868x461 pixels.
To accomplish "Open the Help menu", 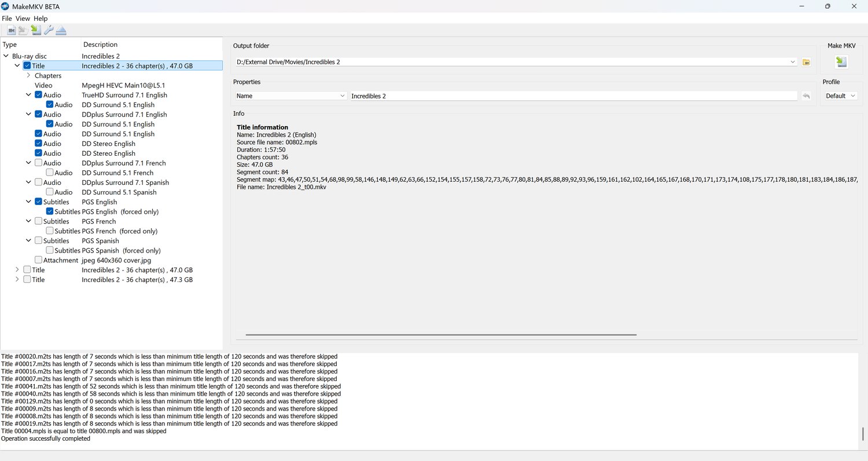I will pyautogui.click(x=41, y=19).
